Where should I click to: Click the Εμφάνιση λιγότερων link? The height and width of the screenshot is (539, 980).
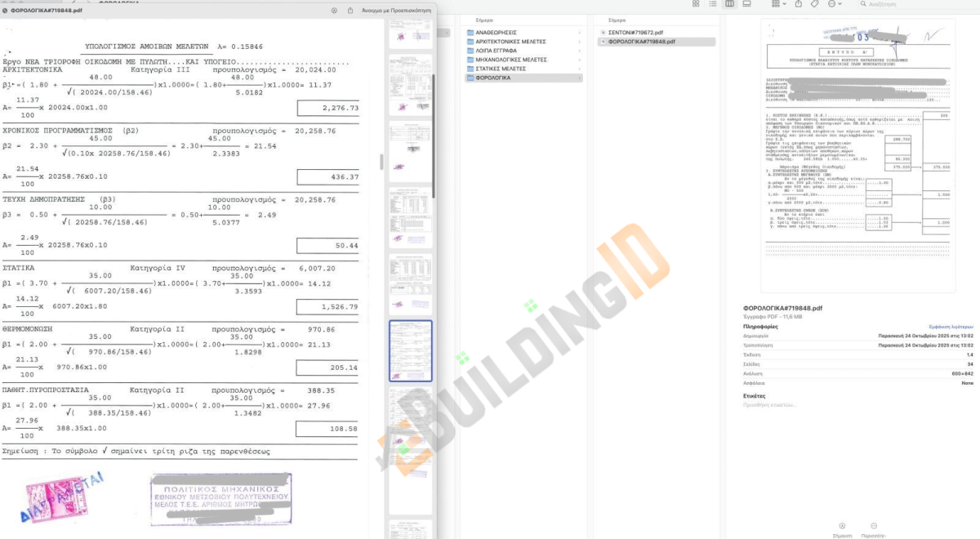[951, 326]
